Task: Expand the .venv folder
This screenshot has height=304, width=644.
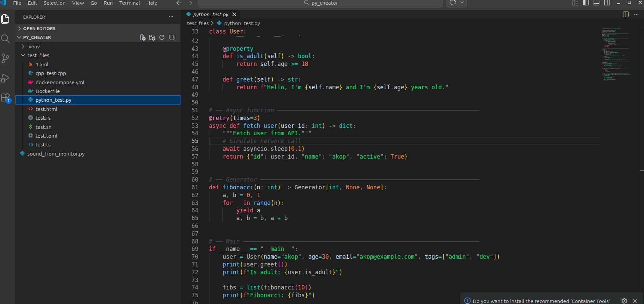Action: pyautogui.click(x=98, y=46)
